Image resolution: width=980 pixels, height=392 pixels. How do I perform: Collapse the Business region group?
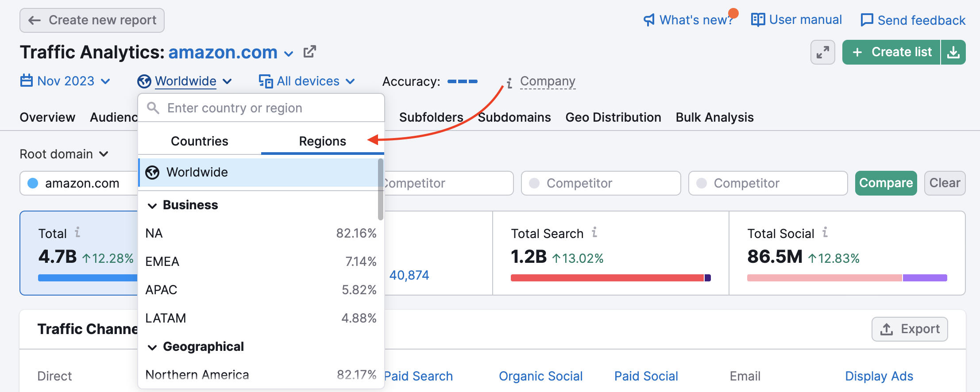tap(152, 206)
